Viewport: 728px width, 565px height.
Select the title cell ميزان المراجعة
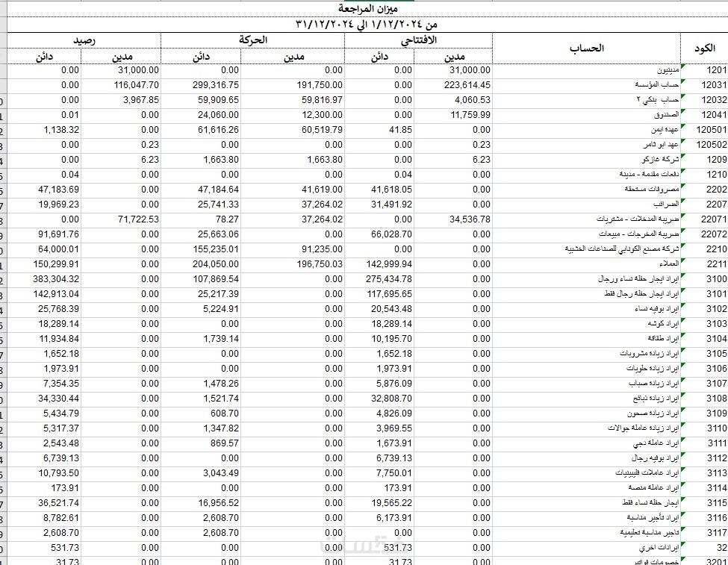(x=367, y=8)
